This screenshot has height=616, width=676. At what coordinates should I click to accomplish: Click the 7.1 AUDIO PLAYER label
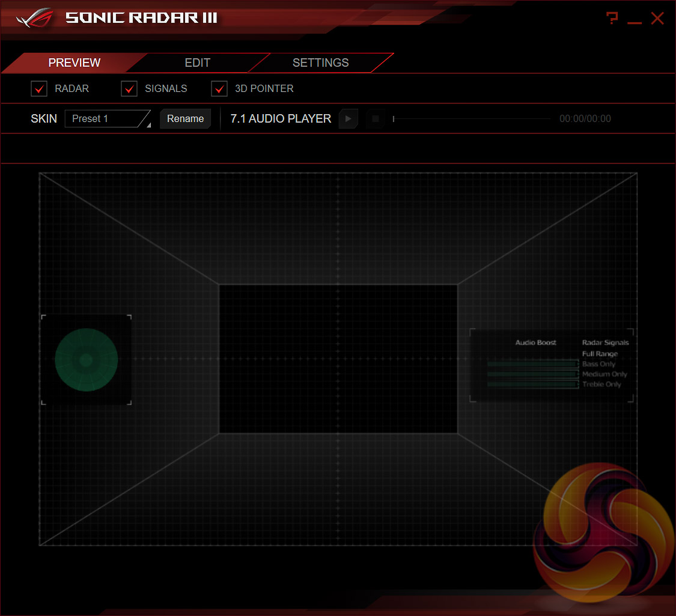click(281, 118)
